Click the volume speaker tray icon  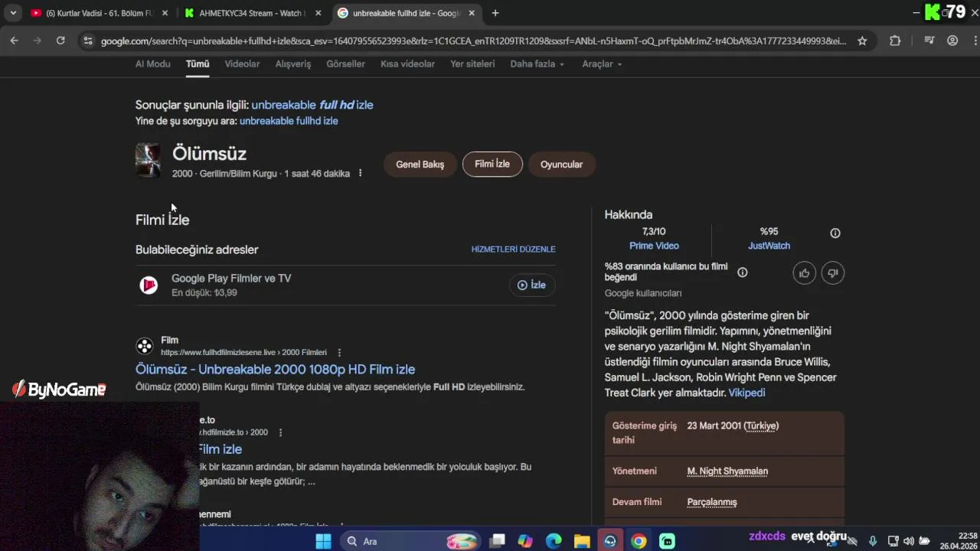click(x=909, y=541)
